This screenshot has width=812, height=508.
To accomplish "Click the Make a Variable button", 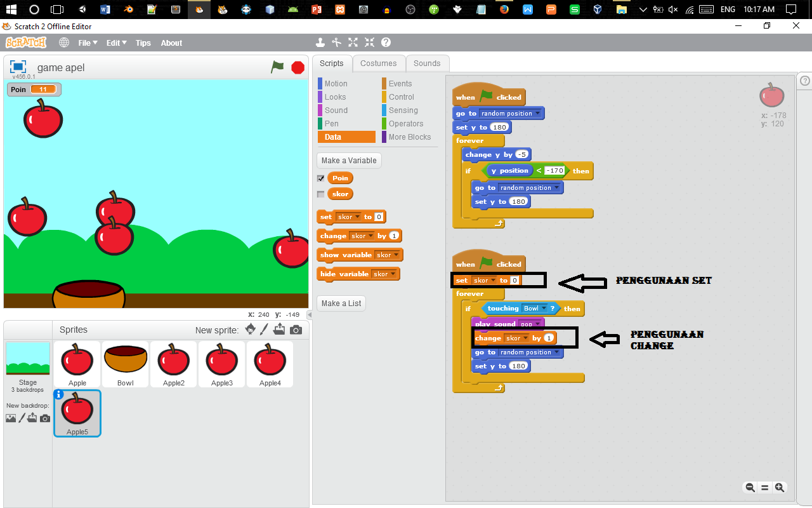I will [348, 160].
